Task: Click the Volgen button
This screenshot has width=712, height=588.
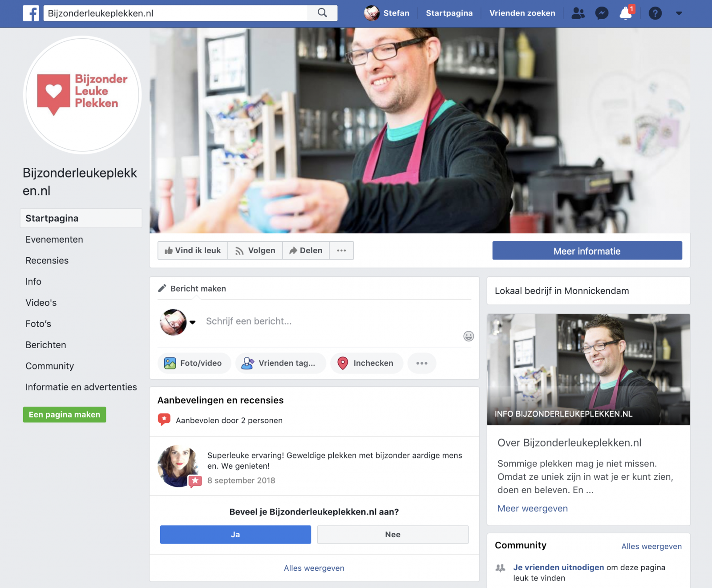Action: [x=255, y=251]
